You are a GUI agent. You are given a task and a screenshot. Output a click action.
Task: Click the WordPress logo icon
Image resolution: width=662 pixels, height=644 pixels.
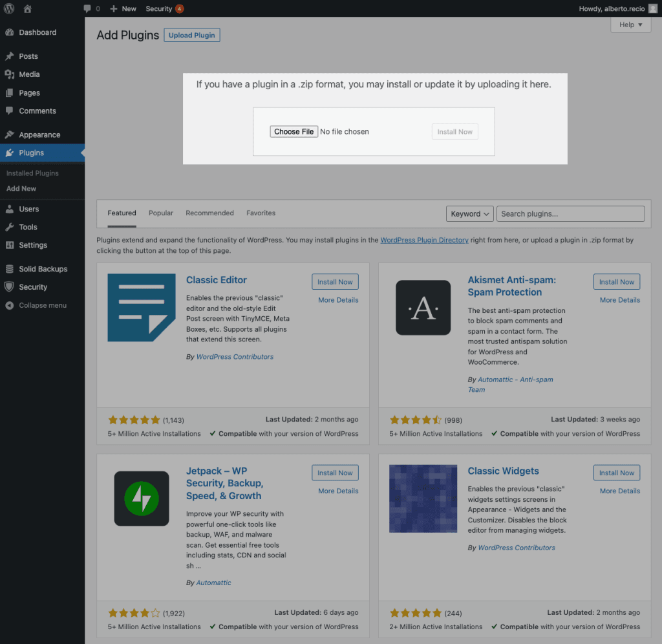9,8
